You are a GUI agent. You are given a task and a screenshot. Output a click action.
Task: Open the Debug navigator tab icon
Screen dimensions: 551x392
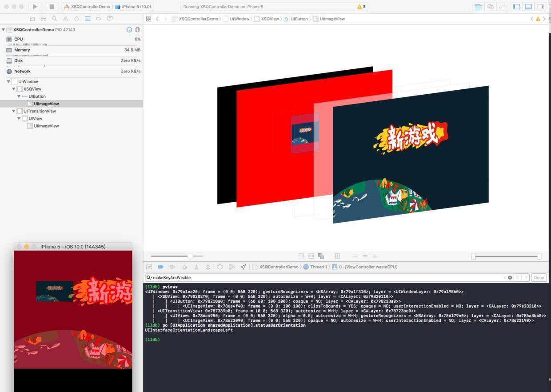click(x=88, y=19)
